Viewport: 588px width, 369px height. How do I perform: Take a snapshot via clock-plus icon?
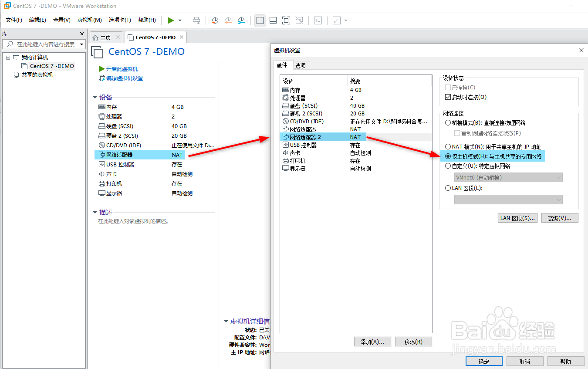pyautogui.click(x=215, y=20)
